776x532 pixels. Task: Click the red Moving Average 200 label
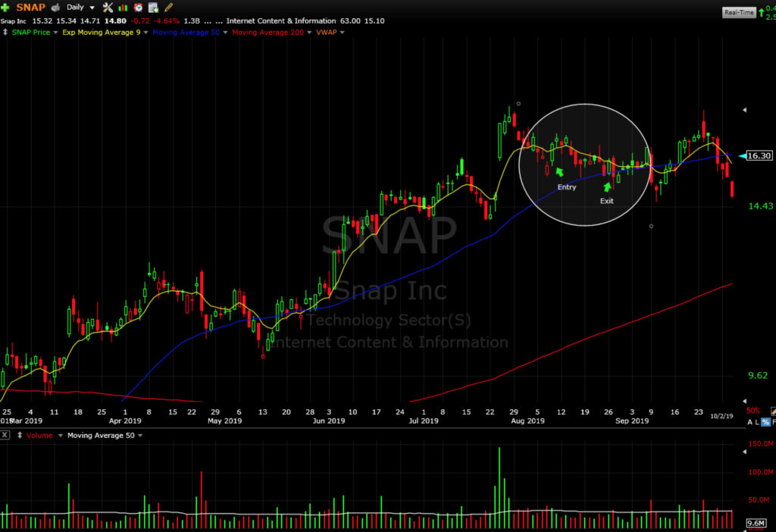pos(268,32)
